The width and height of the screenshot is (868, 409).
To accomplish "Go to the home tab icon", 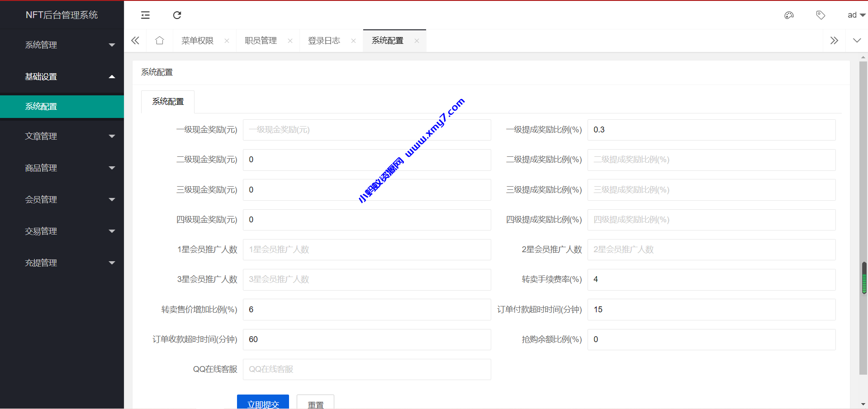I will coord(159,40).
